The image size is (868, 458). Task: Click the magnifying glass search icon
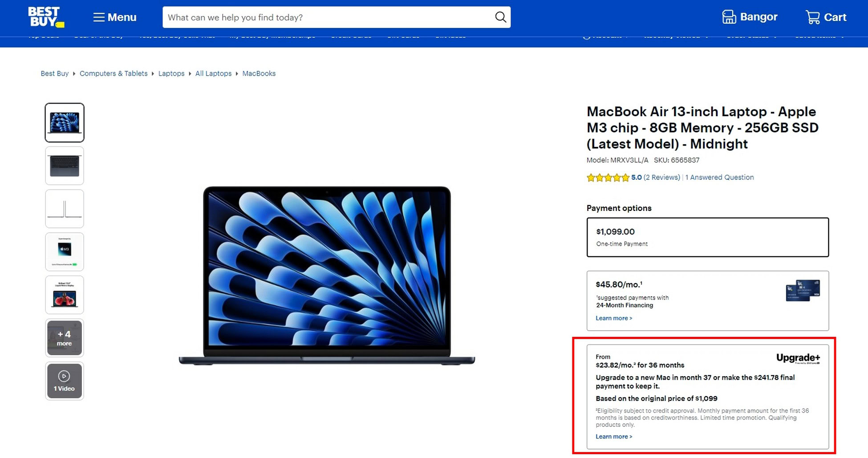point(501,17)
